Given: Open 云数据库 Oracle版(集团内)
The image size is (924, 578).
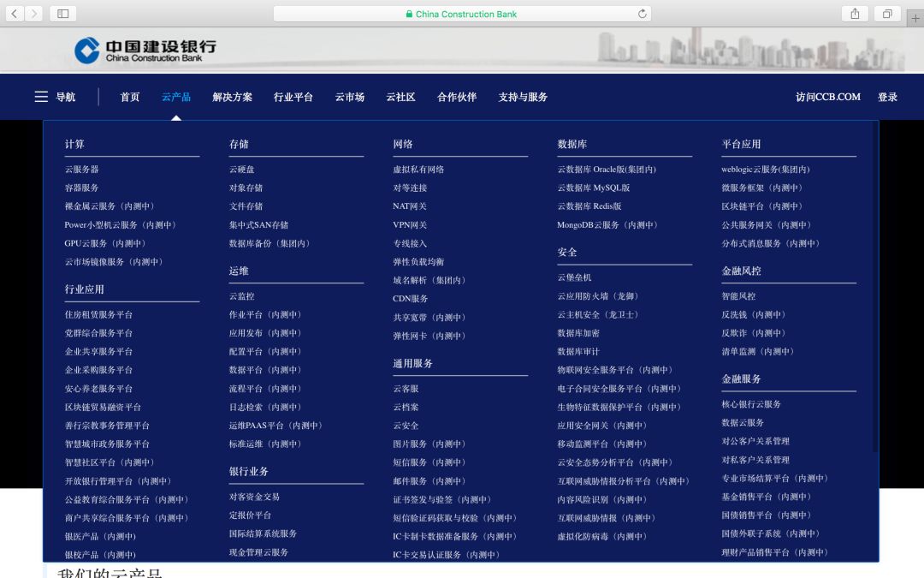Looking at the screenshot, I should [607, 170].
